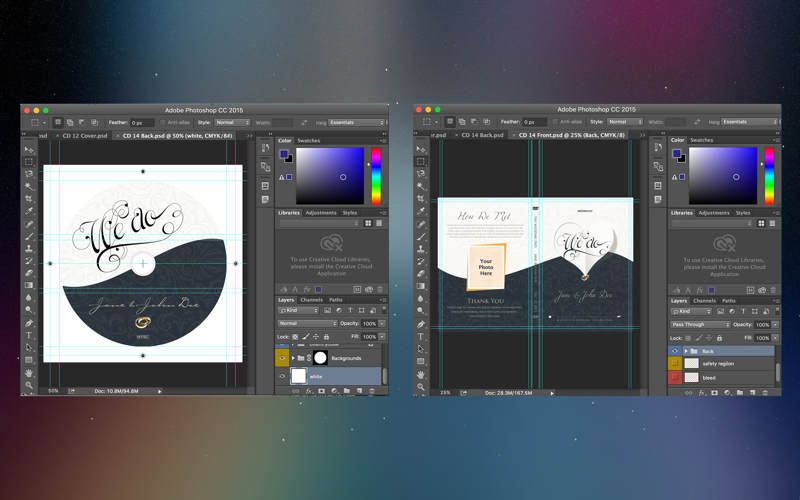Image resolution: width=800 pixels, height=500 pixels.
Task: Select the Type tool in left window
Action: 29,335
